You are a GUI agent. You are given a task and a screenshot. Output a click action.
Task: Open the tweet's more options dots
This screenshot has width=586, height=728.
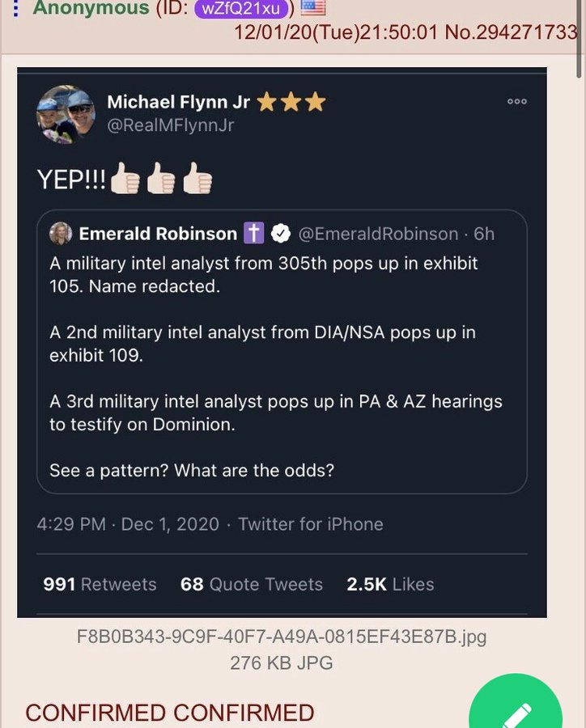pyautogui.click(x=516, y=102)
